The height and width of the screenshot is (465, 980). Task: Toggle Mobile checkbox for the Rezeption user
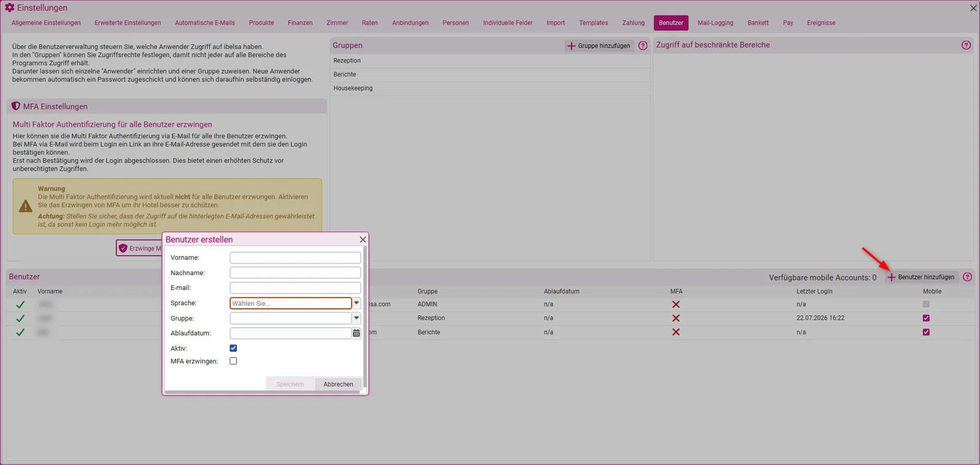pos(926,318)
